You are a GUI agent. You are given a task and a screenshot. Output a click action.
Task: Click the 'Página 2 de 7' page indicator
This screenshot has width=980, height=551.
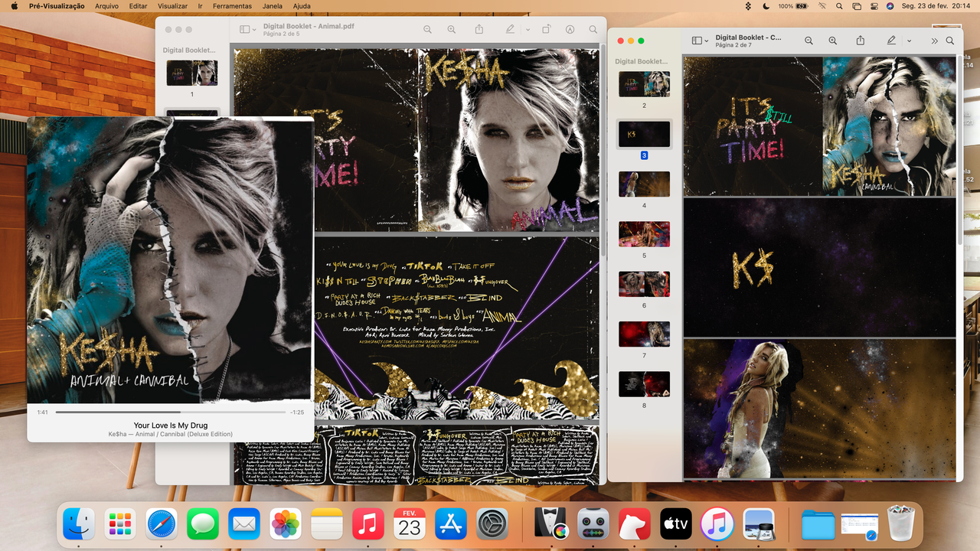[733, 45]
